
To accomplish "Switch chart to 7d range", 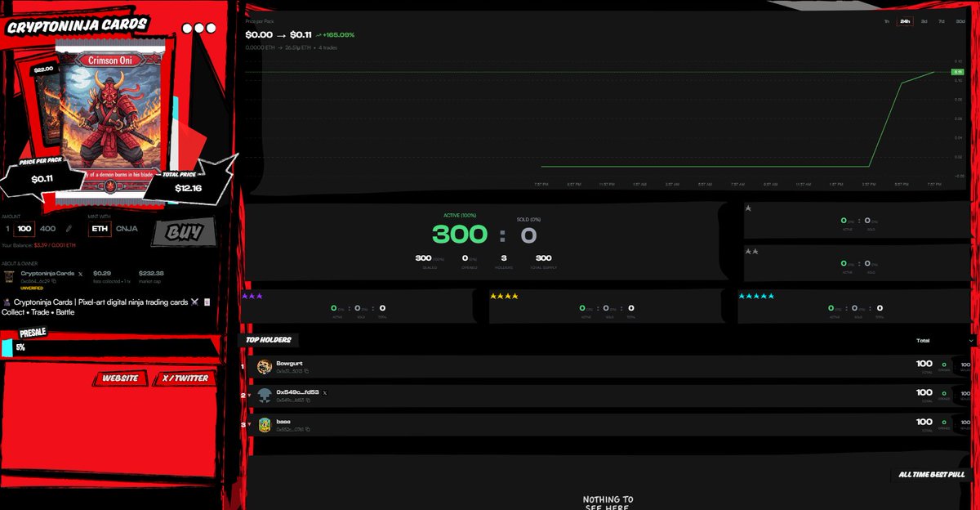I will (942, 20).
